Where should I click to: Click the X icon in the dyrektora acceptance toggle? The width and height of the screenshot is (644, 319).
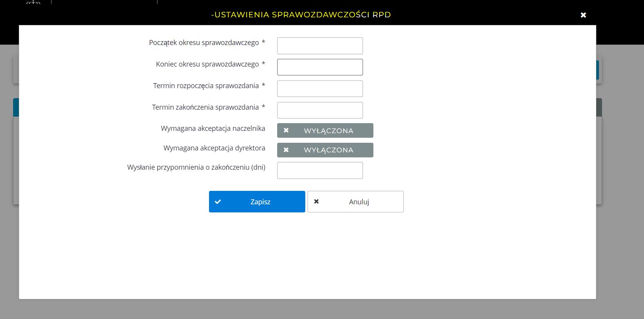[x=286, y=150]
